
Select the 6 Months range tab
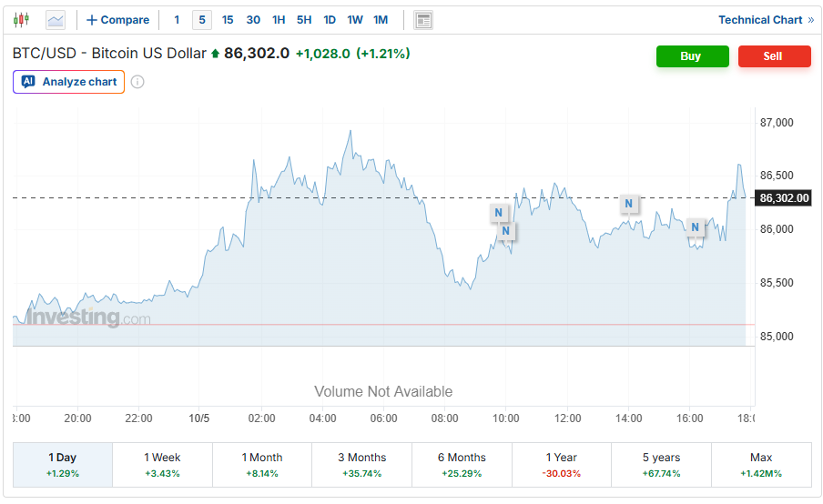point(462,465)
